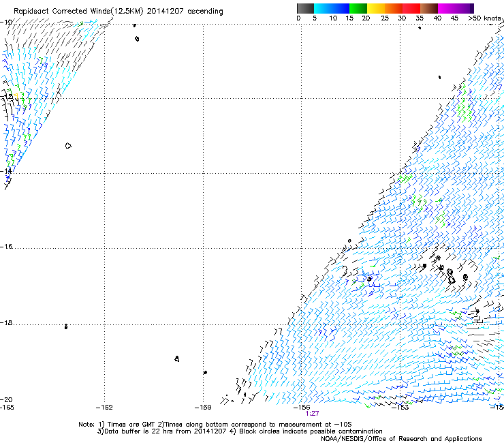
Task: Click the '>50 knots' scale label
Action: 485,18
